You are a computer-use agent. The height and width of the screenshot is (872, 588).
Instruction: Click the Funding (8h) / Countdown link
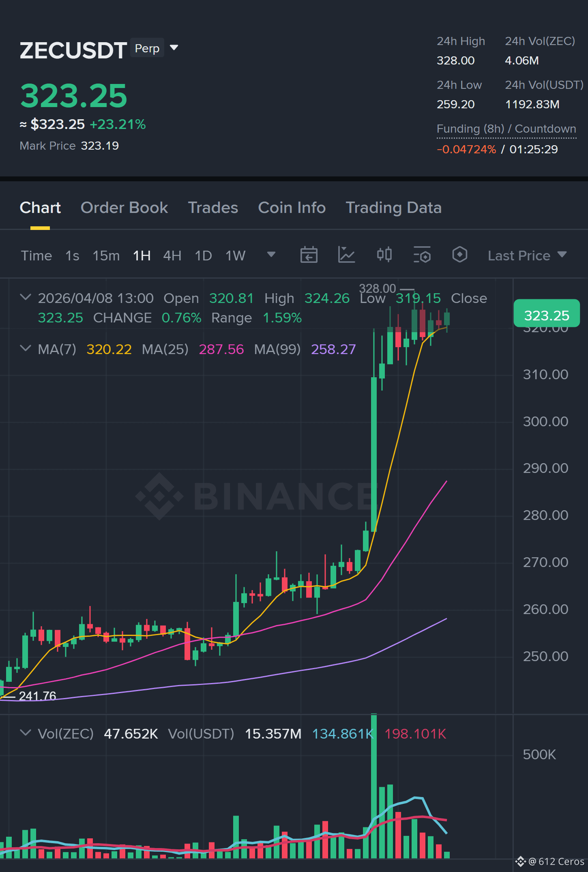point(506,129)
